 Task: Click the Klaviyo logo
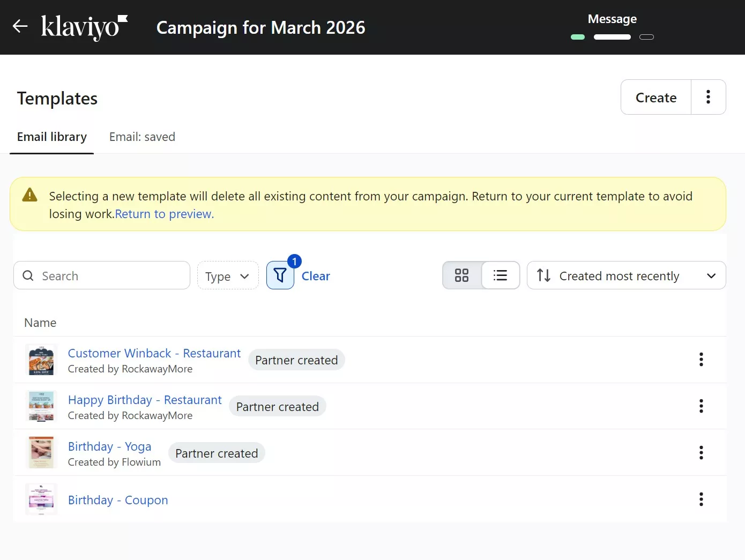click(84, 27)
